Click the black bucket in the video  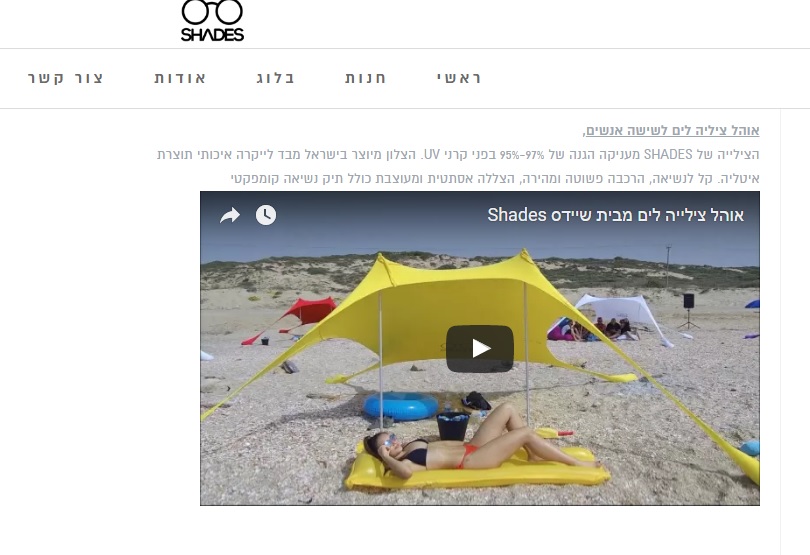pos(453,426)
